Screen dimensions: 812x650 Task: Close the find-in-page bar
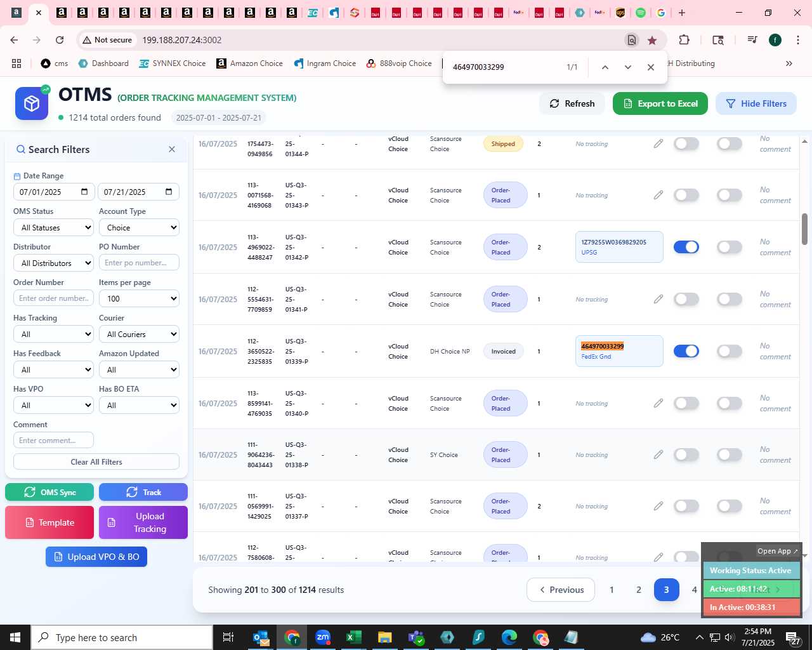click(650, 67)
